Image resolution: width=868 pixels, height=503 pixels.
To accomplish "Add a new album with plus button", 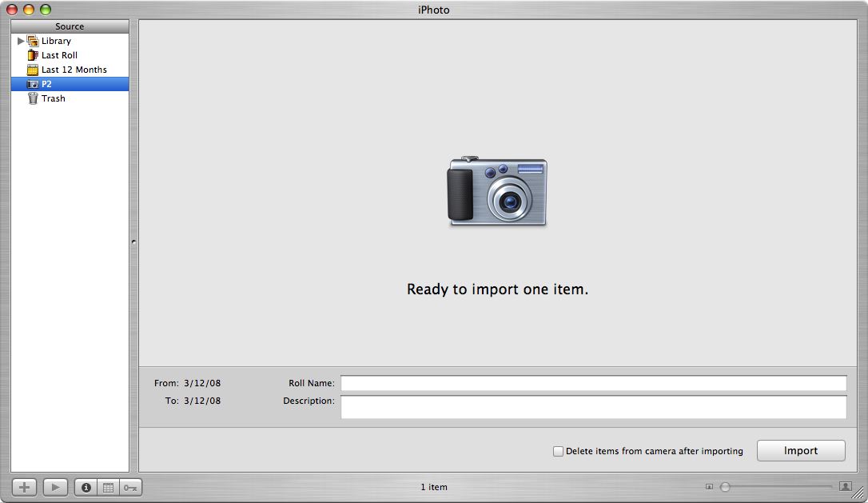I will coord(24,488).
